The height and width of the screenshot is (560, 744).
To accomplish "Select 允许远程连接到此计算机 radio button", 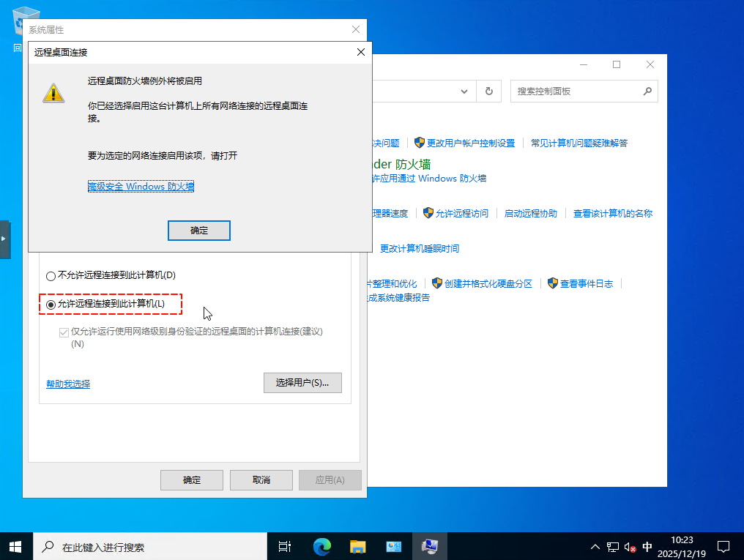I will 51,304.
